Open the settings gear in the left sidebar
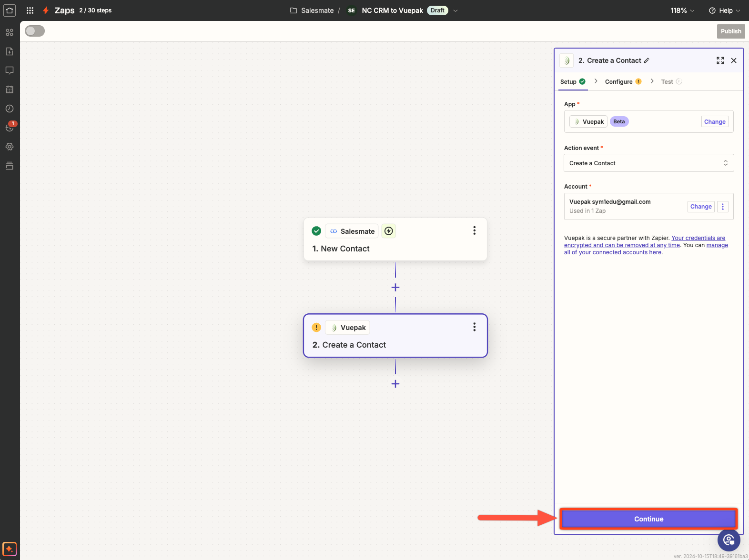This screenshot has width=749, height=560. pyautogui.click(x=10, y=147)
